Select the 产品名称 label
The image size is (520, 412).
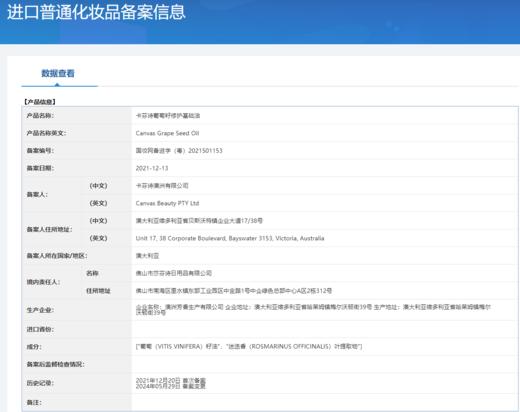40,116
